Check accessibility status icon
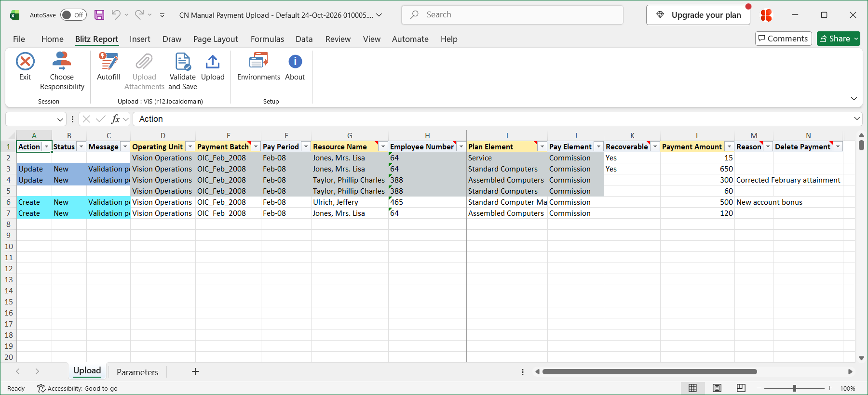 [41, 388]
